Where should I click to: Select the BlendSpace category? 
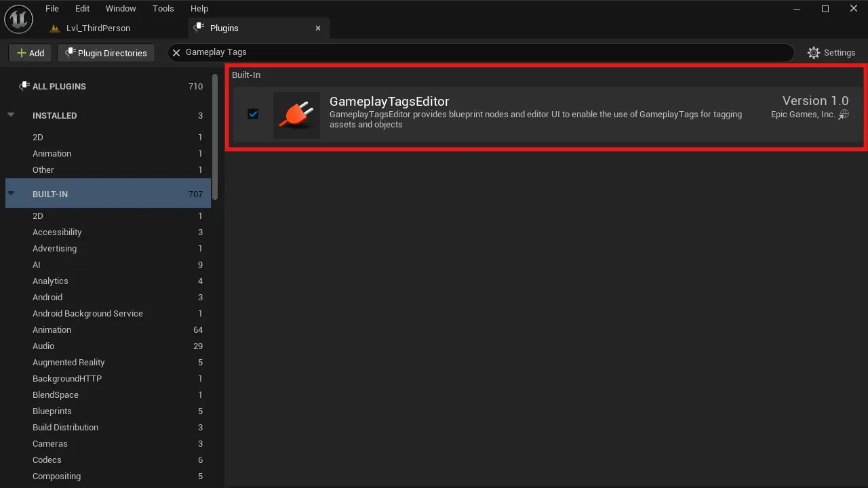click(108, 394)
